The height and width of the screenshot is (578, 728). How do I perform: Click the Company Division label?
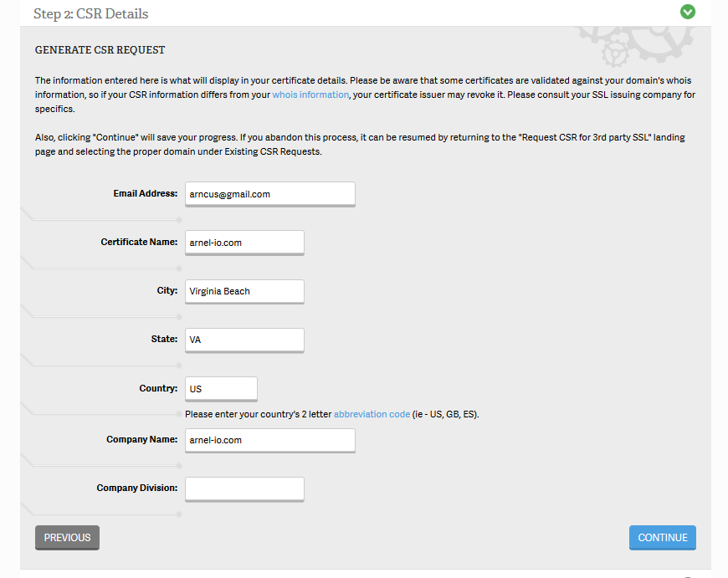pyautogui.click(x=136, y=488)
